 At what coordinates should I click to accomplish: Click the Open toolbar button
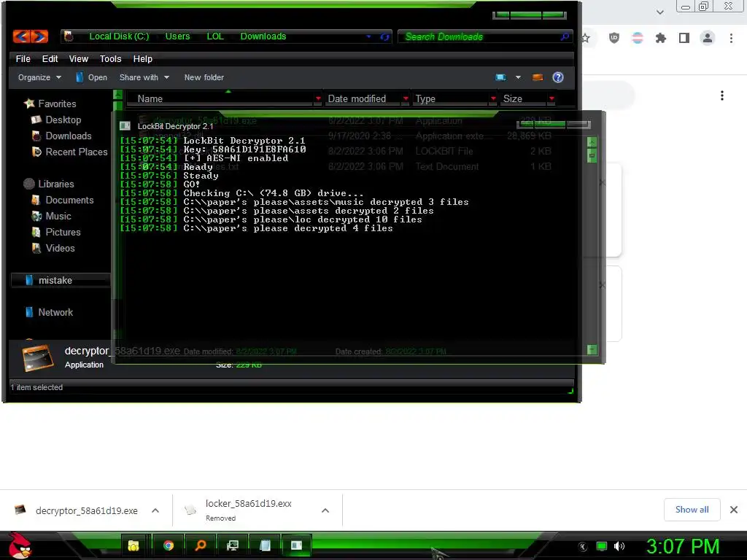click(91, 77)
